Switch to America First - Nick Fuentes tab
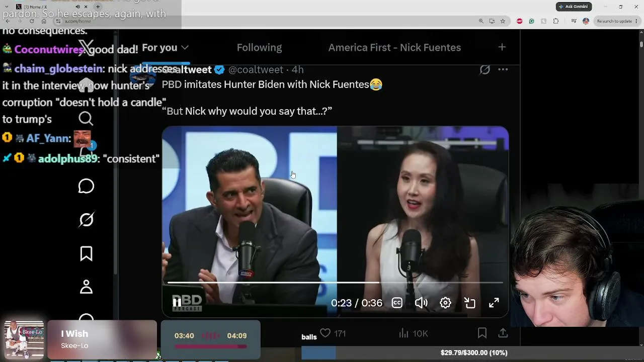The image size is (644, 362). [394, 47]
